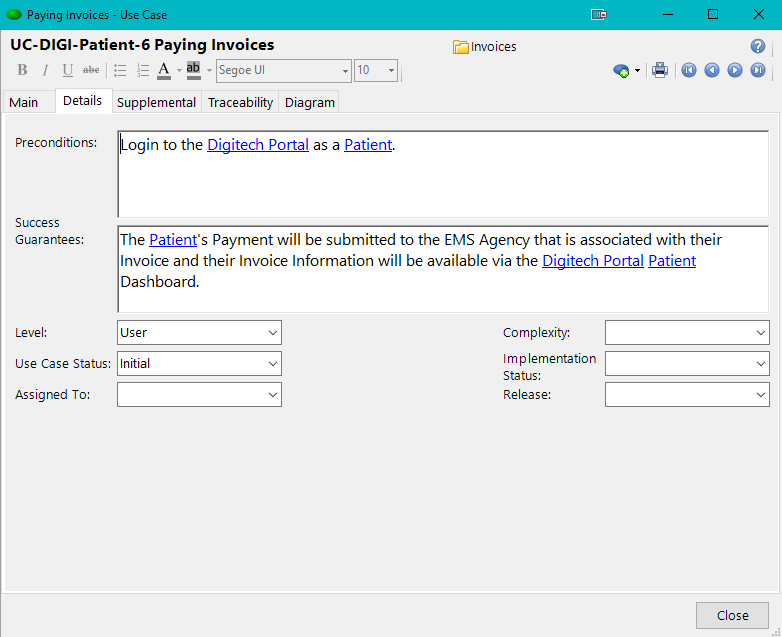Screen dimensions: 782x637
Task: Toggle underline formatting
Action: click(x=67, y=70)
